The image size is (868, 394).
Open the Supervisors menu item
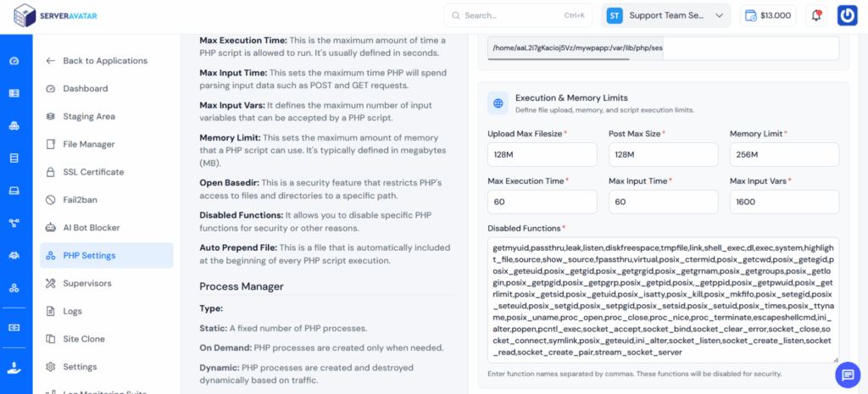(107, 283)
